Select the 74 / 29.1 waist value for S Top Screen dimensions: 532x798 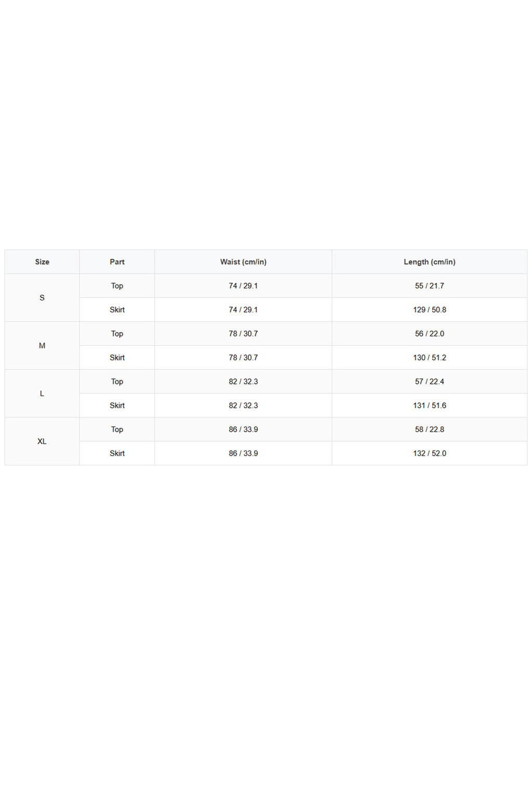[243, 286]
